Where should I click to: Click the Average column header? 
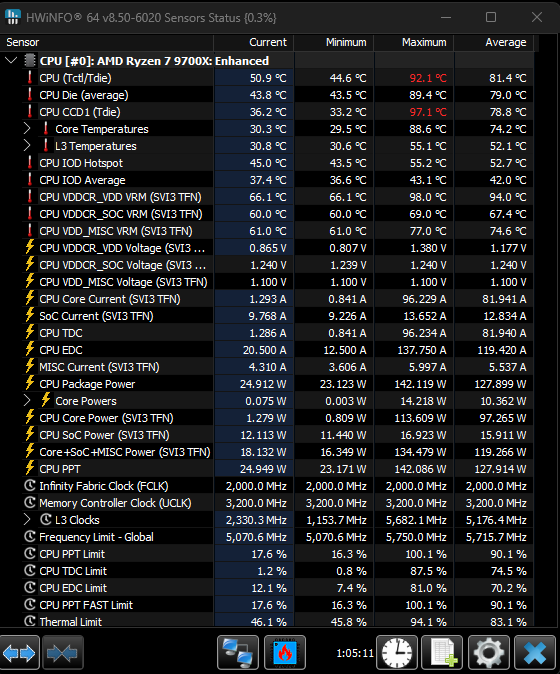pyautogui.click(x=493, y=43)
